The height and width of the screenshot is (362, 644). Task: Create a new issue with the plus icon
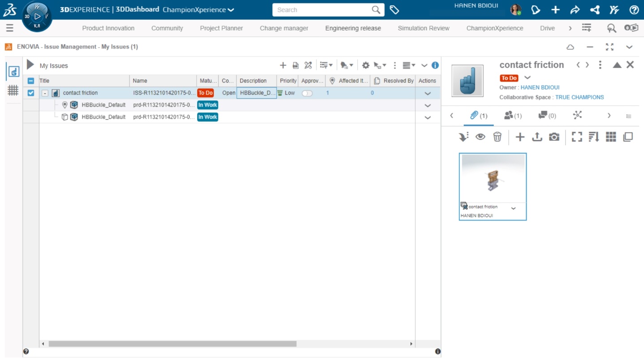(283, 65)
